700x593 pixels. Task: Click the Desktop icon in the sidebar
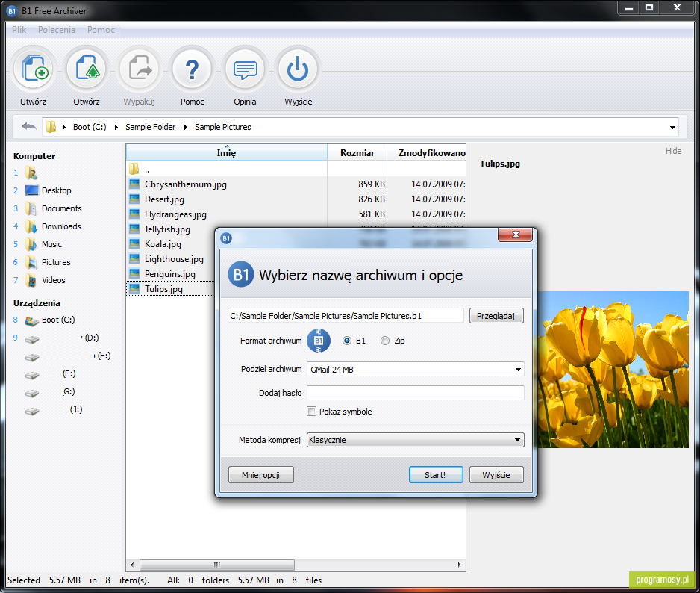[31, 190]
